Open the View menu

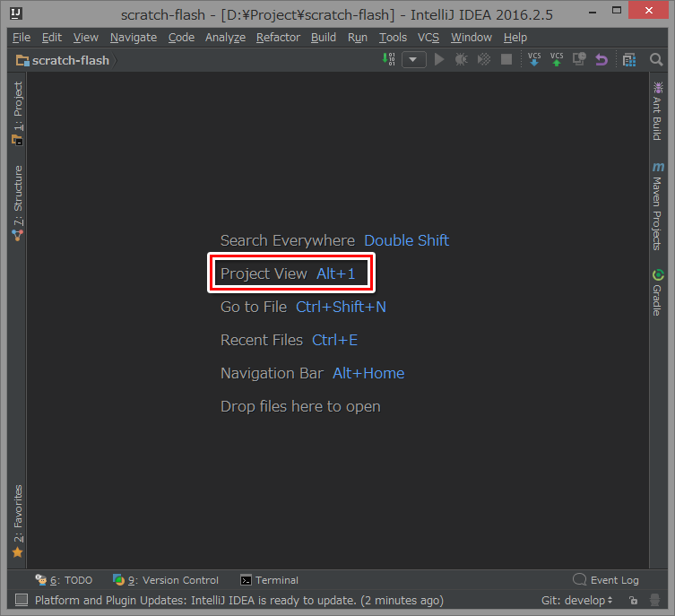coord(86,38)
